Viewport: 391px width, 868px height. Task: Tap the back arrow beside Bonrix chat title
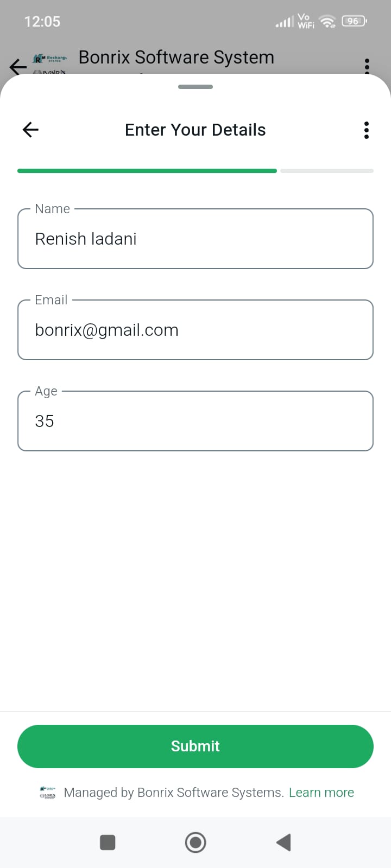(x=17, y=66)
